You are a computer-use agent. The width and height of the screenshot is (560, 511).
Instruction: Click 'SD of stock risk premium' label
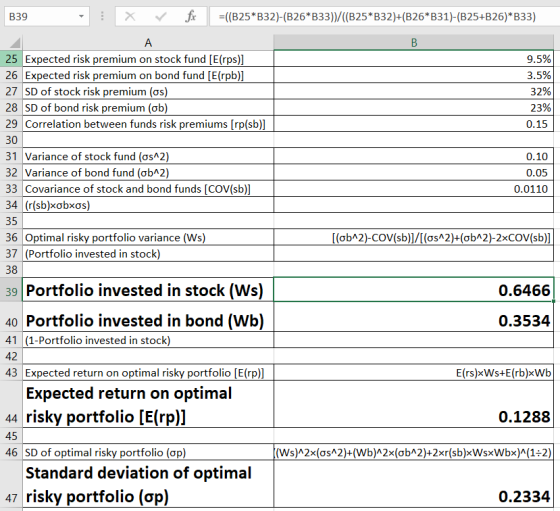point(96,91)
